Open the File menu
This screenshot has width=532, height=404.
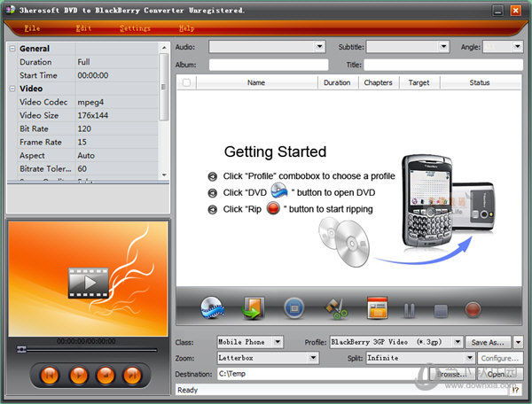(x=32, y=28)
